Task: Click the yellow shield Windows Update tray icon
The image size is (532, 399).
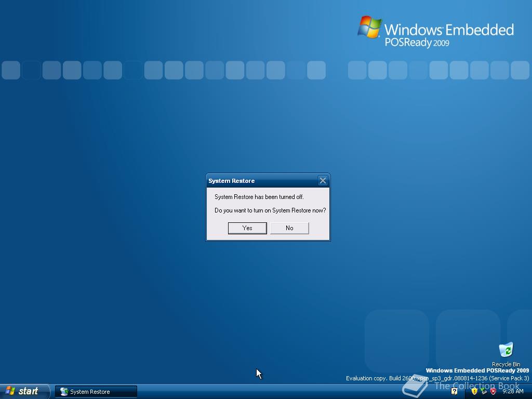Action: coord(474,391)
